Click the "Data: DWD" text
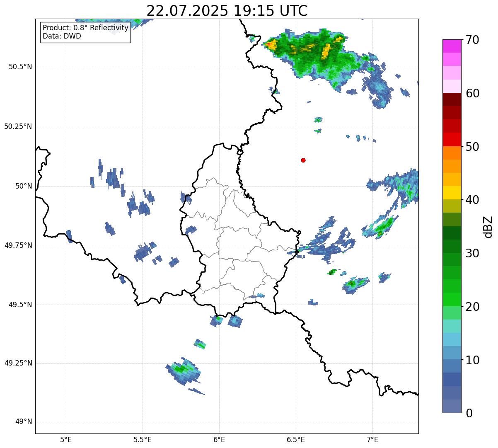Screen dimensions: 498x448 click(62, 36)
